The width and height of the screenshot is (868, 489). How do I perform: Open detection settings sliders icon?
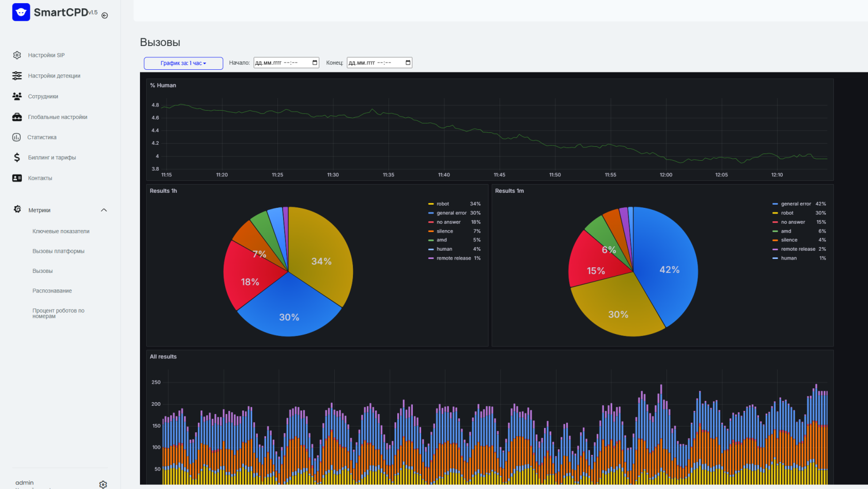(x=17, y=75)
